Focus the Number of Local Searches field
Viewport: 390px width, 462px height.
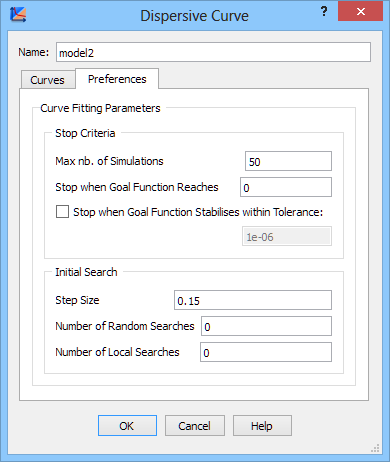(266, 352)
